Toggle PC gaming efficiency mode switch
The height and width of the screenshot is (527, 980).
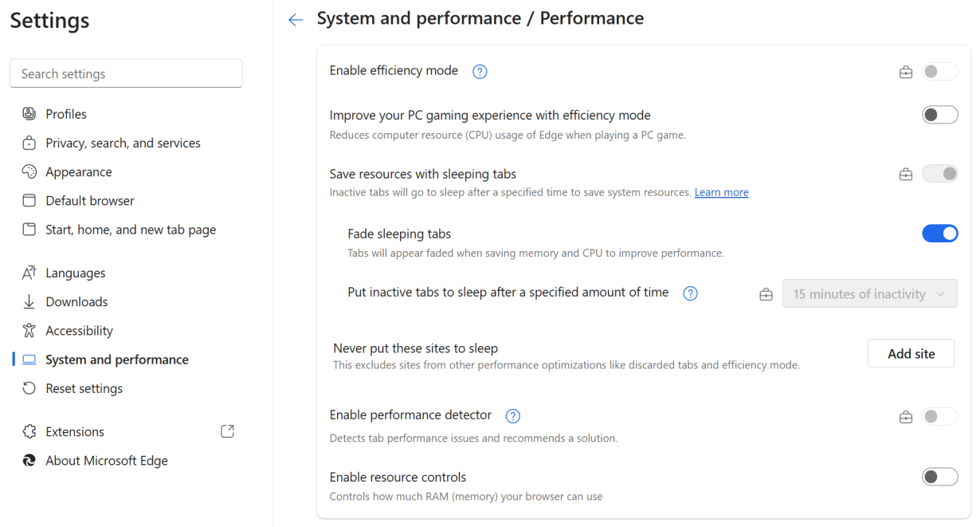point(940,115)
